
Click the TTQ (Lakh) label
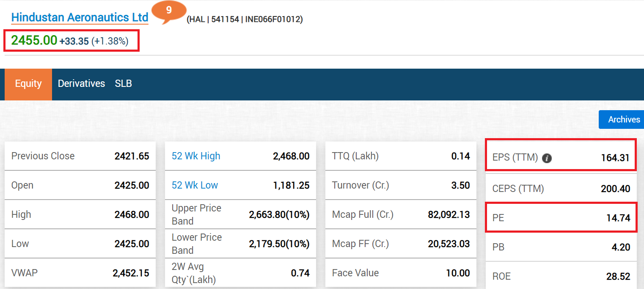(x=355, y=156)
